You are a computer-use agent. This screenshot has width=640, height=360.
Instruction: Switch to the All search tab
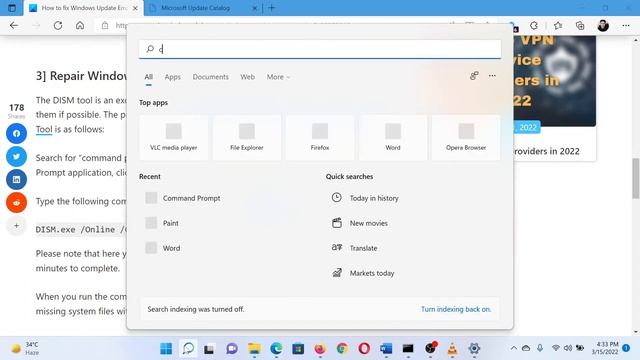[x=149, y=77]
